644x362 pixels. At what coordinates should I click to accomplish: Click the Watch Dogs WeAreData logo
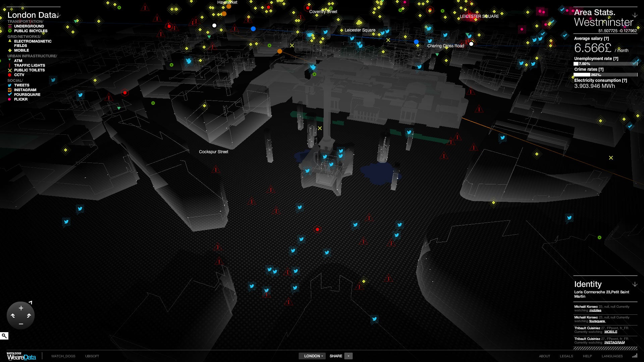(21, 356)
